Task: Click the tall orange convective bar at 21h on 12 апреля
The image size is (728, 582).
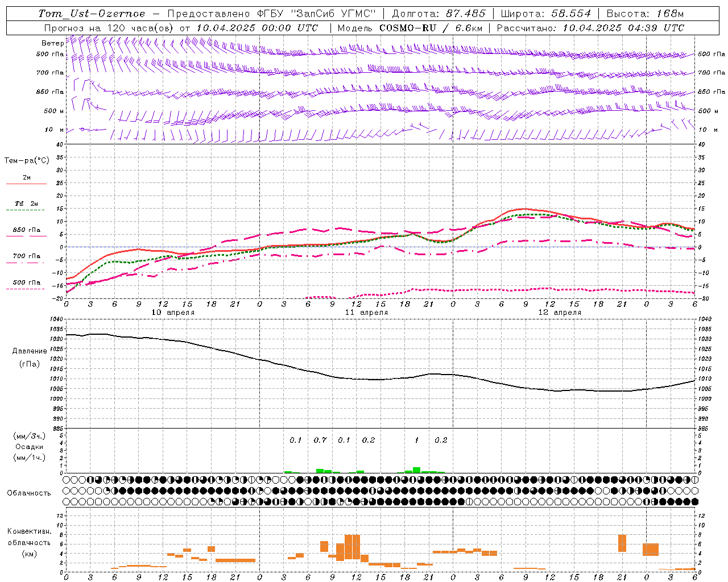Action: pyautogui.click(x=622, y=543)
